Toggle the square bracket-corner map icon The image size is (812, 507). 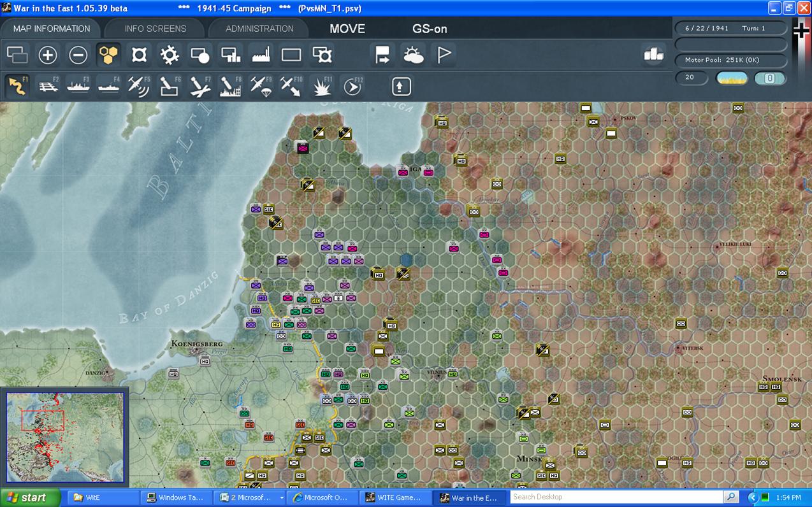[x=139, y=55]
